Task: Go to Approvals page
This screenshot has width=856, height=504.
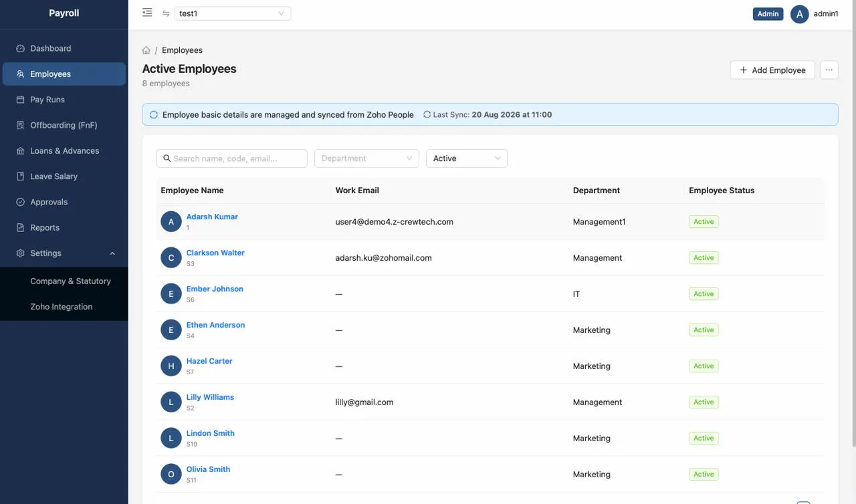Action: click(x=64, y=202)
